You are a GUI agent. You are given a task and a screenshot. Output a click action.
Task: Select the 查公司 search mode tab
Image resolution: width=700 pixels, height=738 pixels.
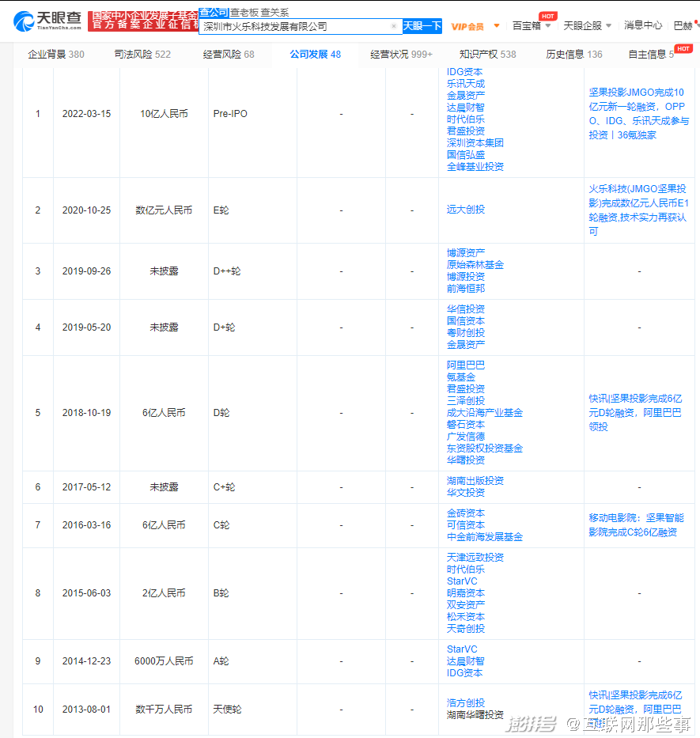(214, 12)
